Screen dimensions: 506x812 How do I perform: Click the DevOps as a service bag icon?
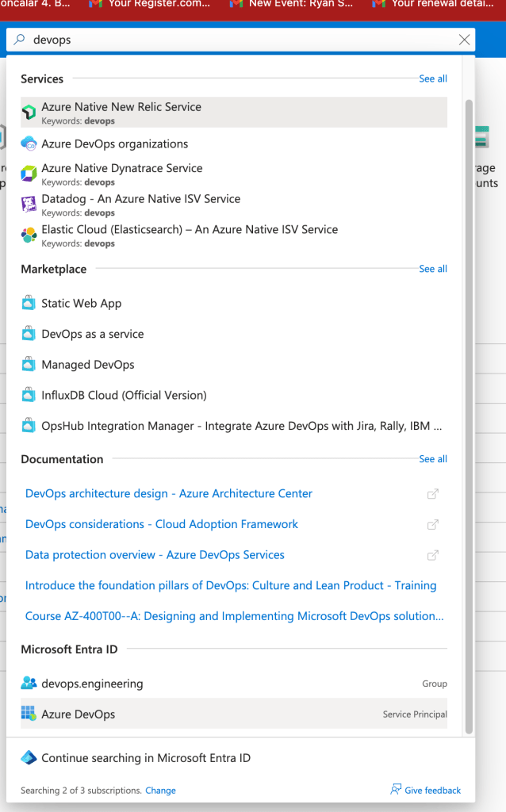(x=29, y=334)
